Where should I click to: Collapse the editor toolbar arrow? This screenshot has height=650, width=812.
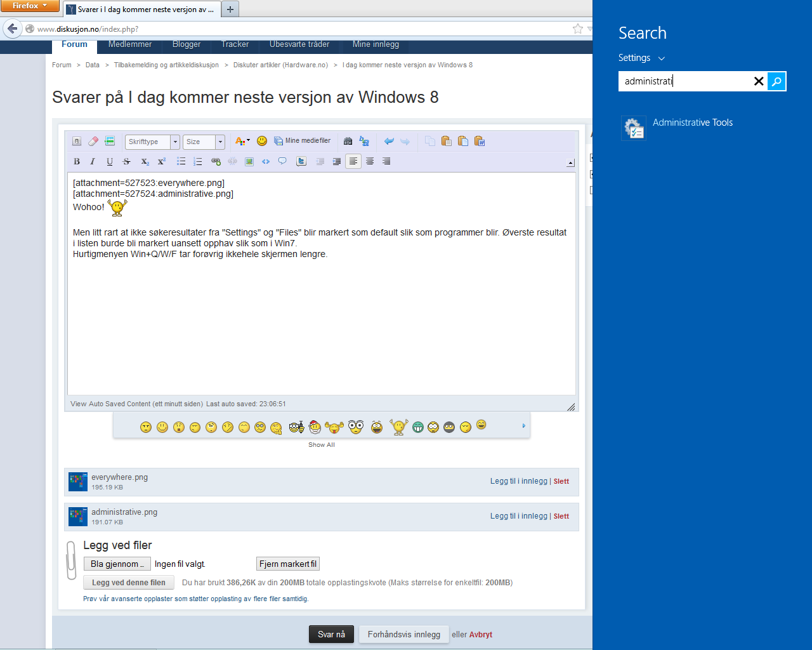[x=570, y=163]
